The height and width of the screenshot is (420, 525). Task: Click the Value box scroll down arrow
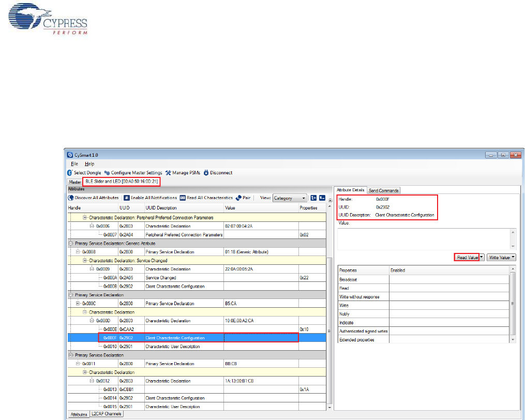click(513, 247)
